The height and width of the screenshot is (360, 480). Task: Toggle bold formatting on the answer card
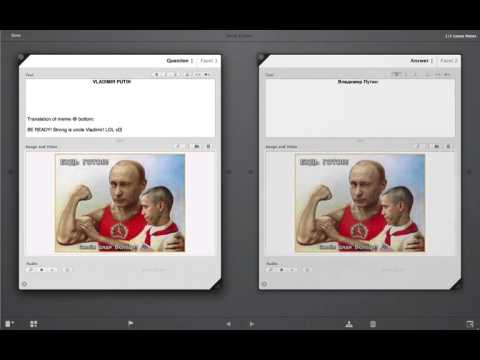pyautogui.click(x=396, y=74)
